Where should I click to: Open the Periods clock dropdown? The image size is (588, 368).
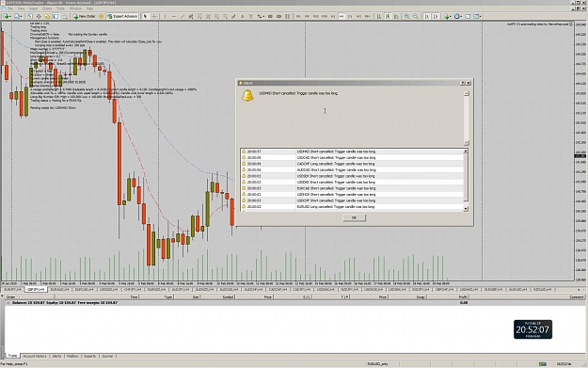(457, 16)
